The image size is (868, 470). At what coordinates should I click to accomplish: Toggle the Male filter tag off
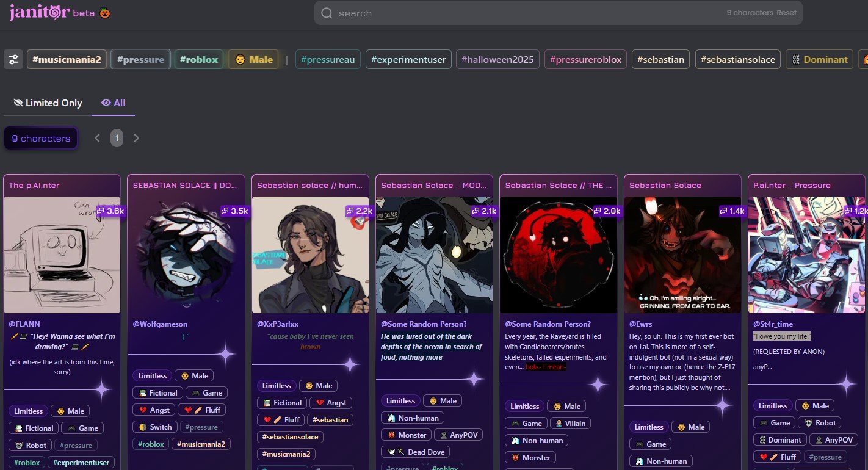tap(253, 60)
